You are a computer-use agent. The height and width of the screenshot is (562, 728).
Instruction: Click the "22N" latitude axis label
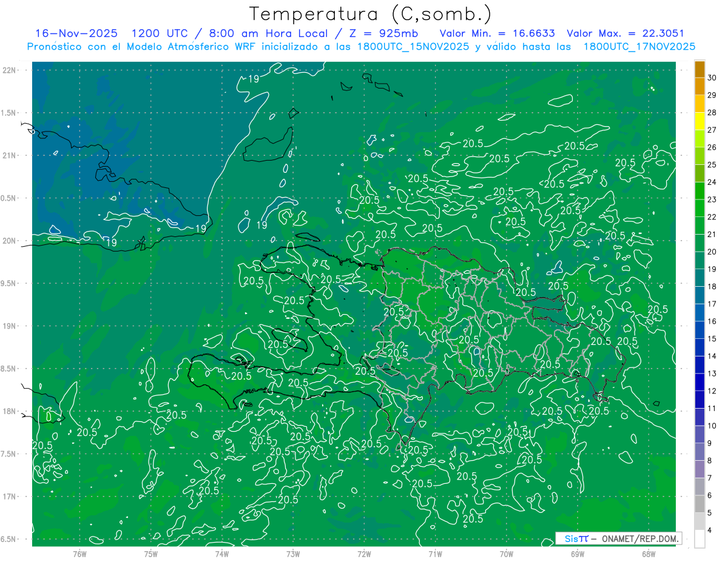pos(10,70)
